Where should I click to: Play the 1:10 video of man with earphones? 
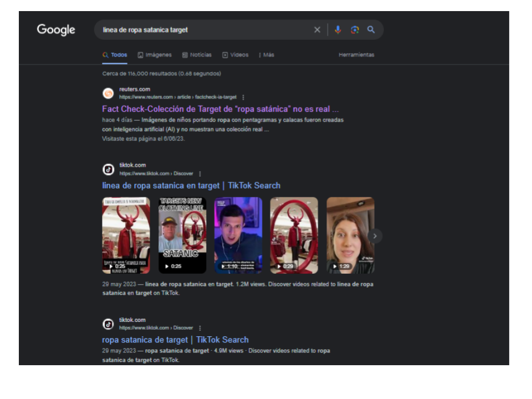pyautogui.click(x=238, y=236)
